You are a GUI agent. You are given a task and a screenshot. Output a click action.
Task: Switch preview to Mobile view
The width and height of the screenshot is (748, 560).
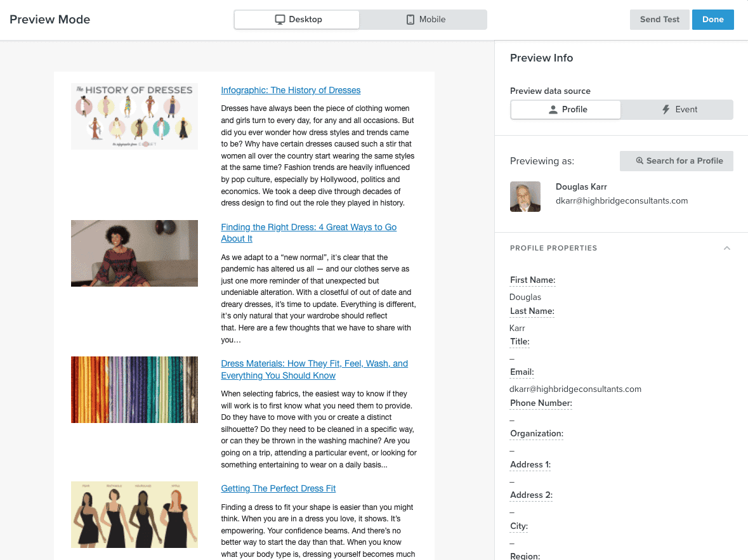[x=425, y=20]
